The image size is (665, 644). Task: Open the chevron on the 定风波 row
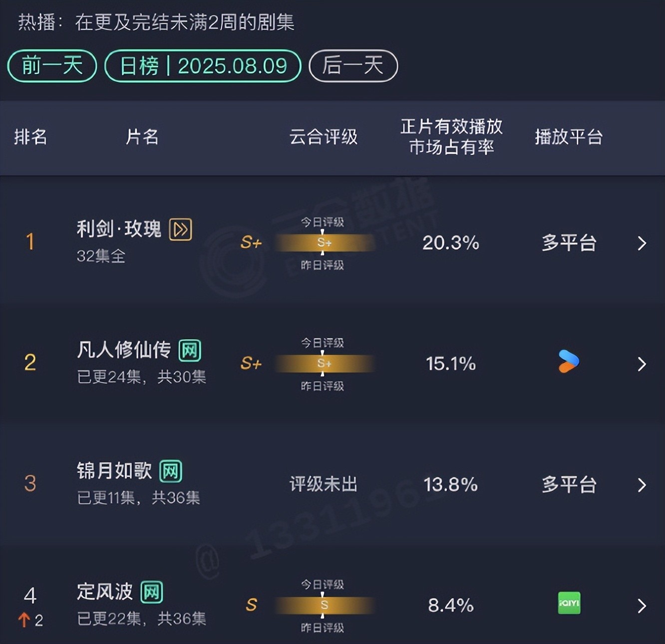point(642,606)
